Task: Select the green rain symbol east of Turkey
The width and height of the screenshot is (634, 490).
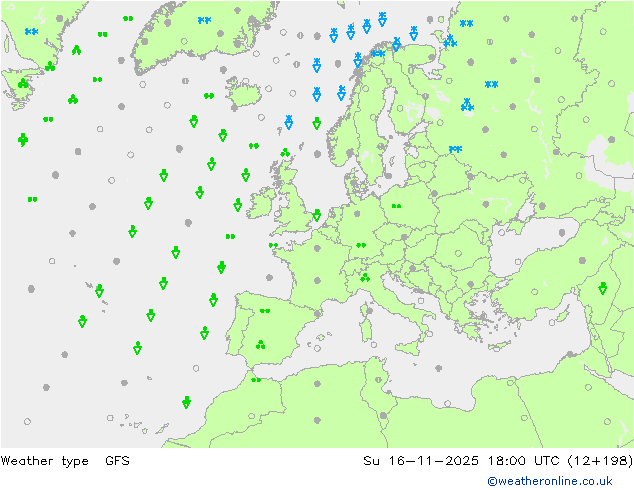Action: pos(602,288)
